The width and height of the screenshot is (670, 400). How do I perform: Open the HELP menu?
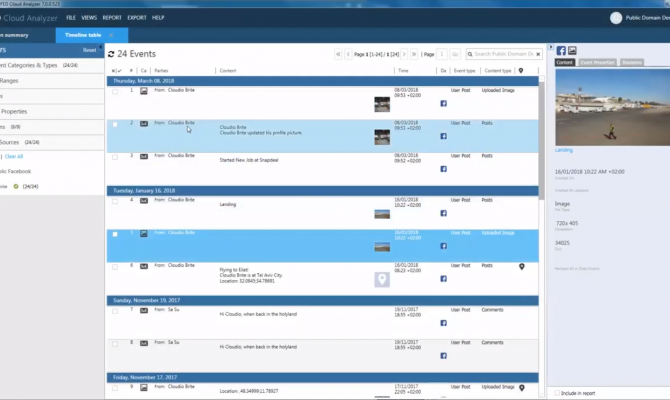coord(158,18)
